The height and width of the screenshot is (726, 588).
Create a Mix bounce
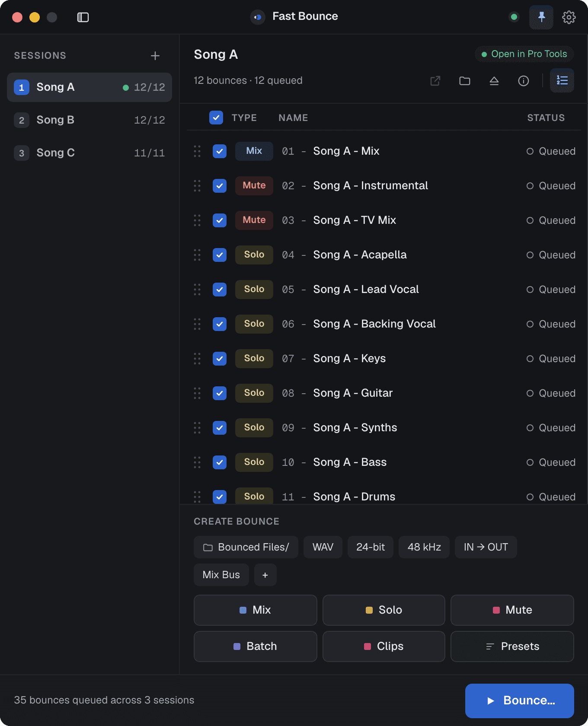coord(256,610)
